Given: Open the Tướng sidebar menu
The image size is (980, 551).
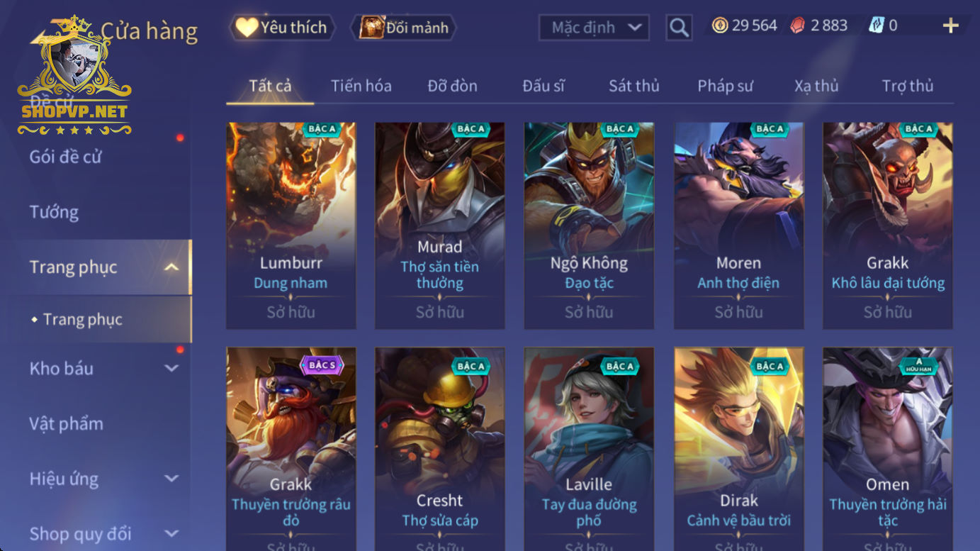Looking at the screenshot, I should pyautogui.click(x=54, y=212).
